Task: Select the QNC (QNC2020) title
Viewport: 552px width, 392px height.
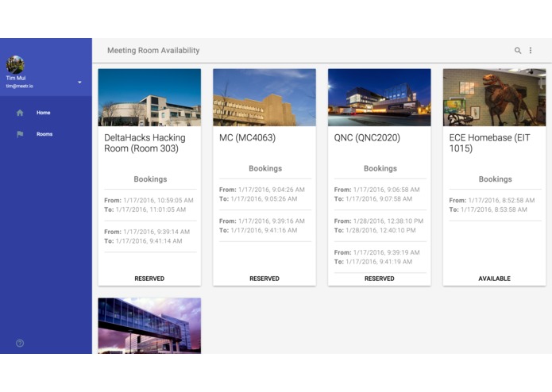Action: coord(367,137)
